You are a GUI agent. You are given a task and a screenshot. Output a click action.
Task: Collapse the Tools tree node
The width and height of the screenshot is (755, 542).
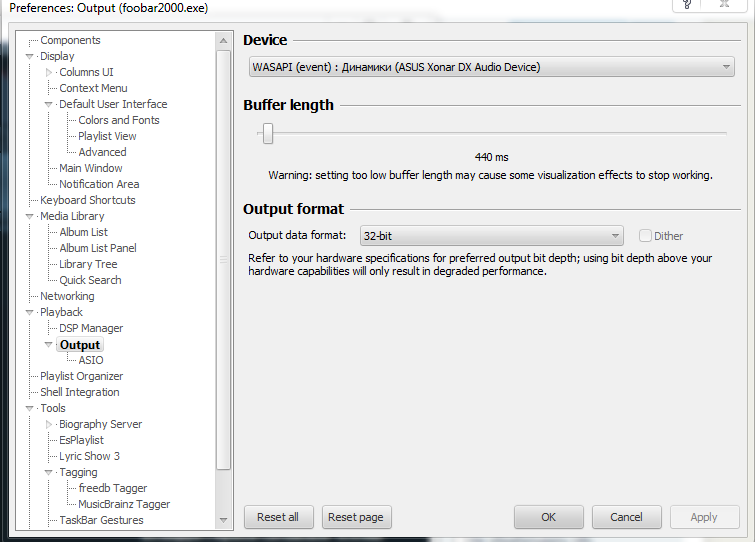pos(29,408)
